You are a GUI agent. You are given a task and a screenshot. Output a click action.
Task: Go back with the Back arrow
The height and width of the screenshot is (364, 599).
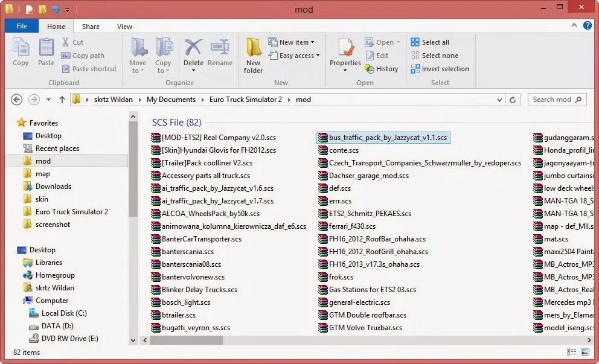(x=16, y=100)
